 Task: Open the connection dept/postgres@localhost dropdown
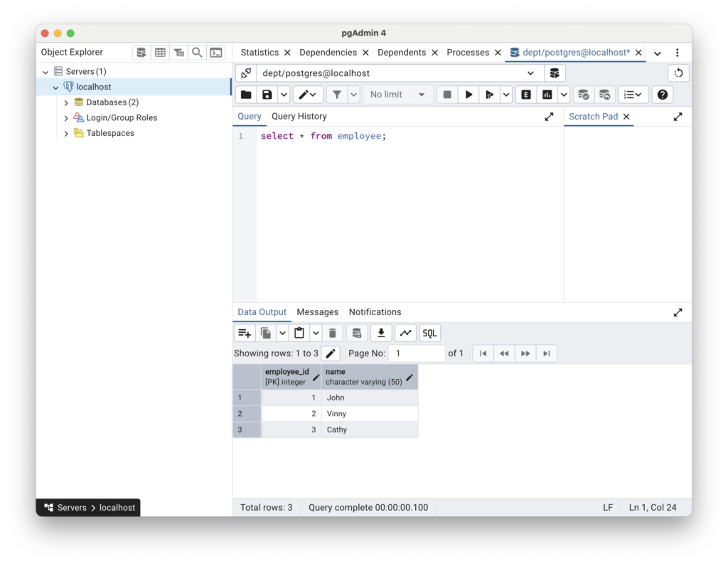[530, 73]
